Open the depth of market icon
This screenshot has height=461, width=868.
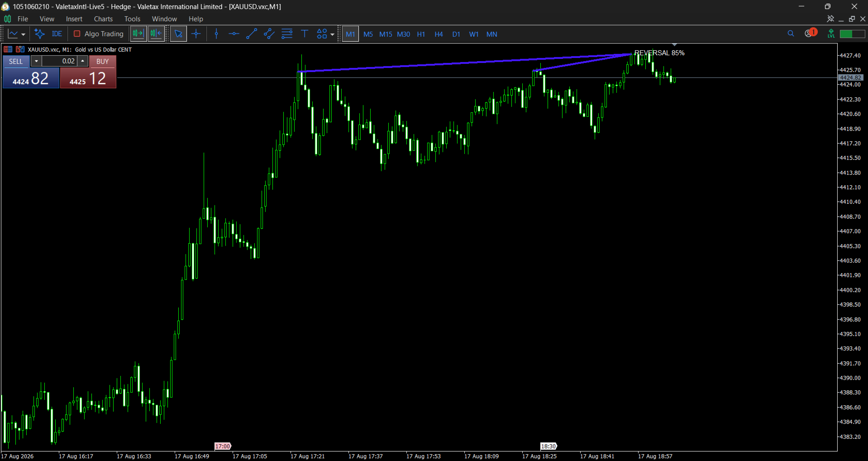click(20, 49)
